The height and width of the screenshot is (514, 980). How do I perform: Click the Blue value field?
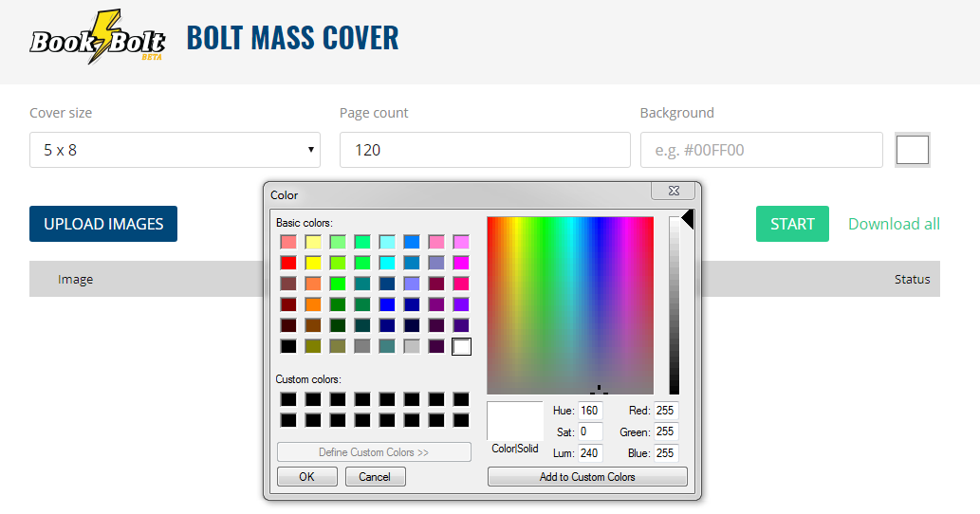click(x=666, y=452)
